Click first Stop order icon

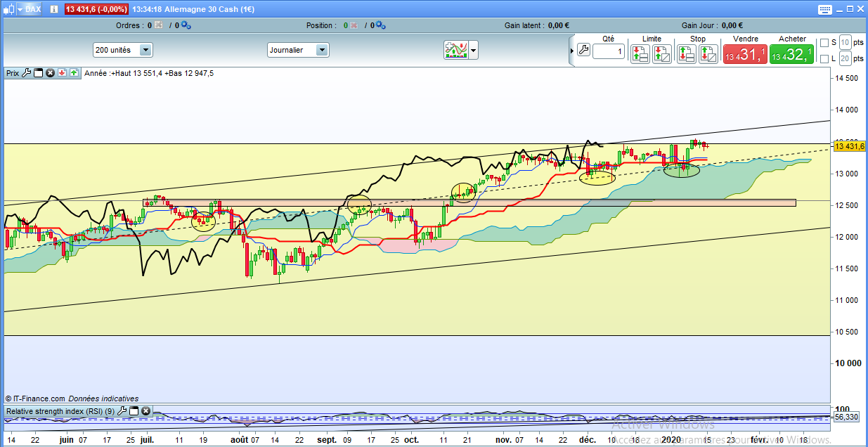click(x=686, y=53)
